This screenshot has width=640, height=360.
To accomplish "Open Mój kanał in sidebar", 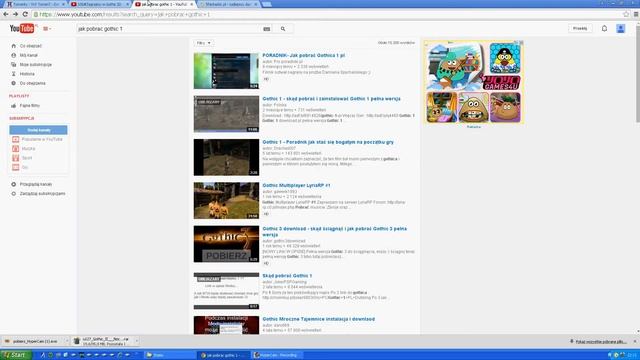I will point(29,56).
